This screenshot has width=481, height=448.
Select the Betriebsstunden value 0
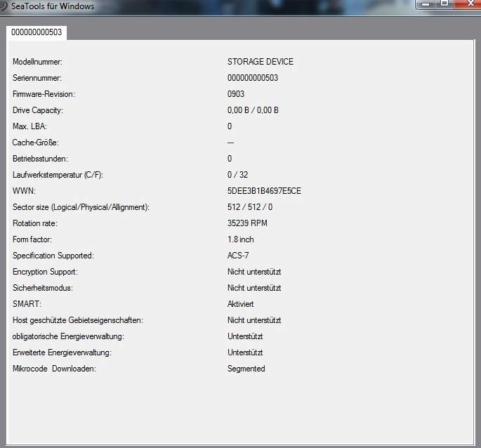(230, 159)
